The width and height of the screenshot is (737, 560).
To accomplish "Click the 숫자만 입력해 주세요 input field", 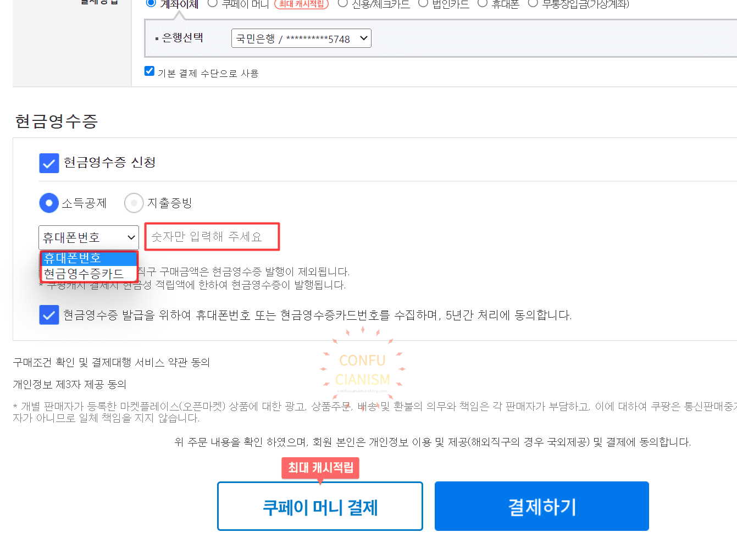I will coord(212,237).
